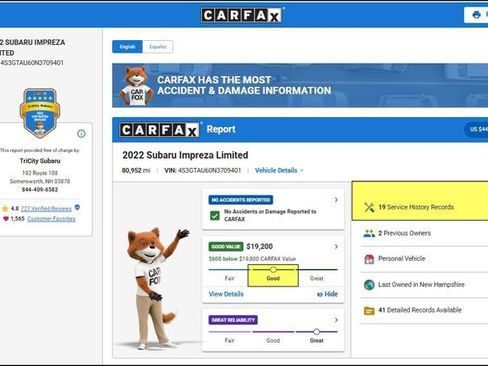Select Last Owned in New Hampshire row
Image resolution: width=488 pixels, height=366 pixels.
[424, 285]
